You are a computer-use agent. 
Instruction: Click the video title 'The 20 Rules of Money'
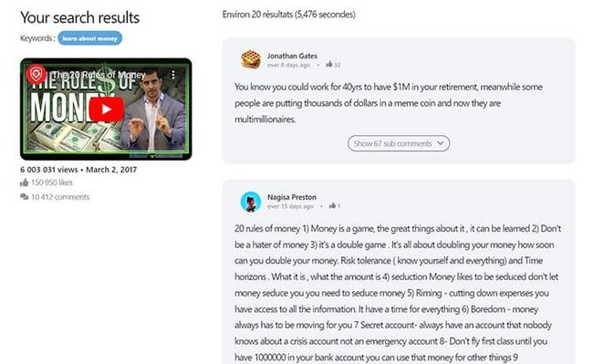click(x=99, y=75)
